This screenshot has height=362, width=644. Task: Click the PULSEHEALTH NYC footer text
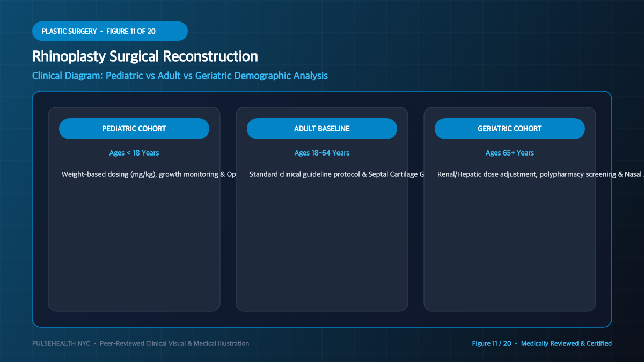click(141, 343)
